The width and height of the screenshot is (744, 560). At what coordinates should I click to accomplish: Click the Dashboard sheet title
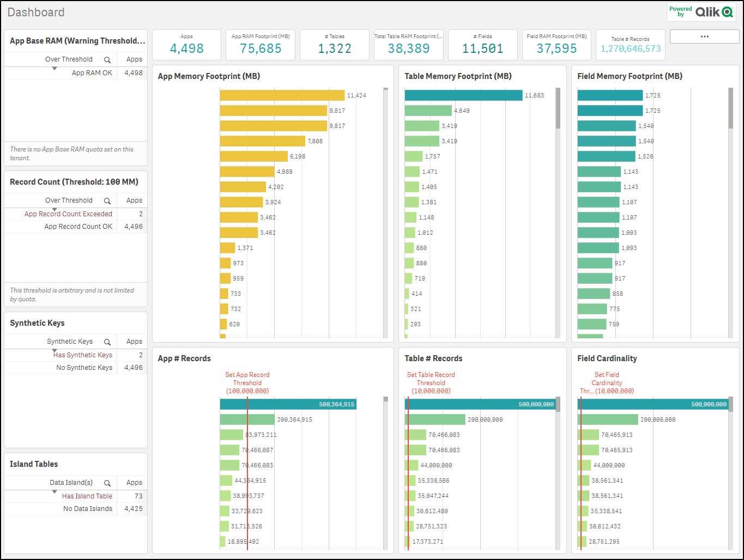click(x=36, y=12)
